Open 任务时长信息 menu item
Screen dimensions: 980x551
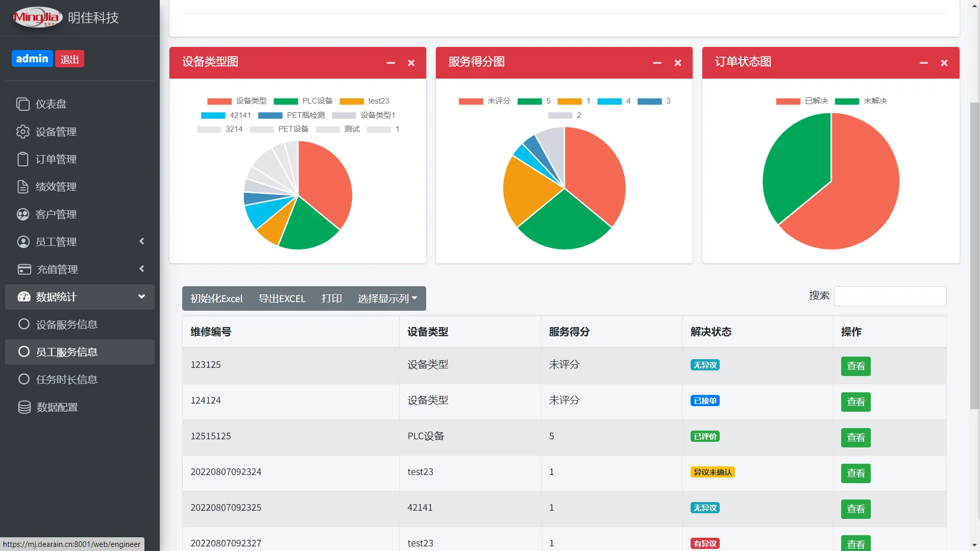pyautogui.click(x=66, y=380)
